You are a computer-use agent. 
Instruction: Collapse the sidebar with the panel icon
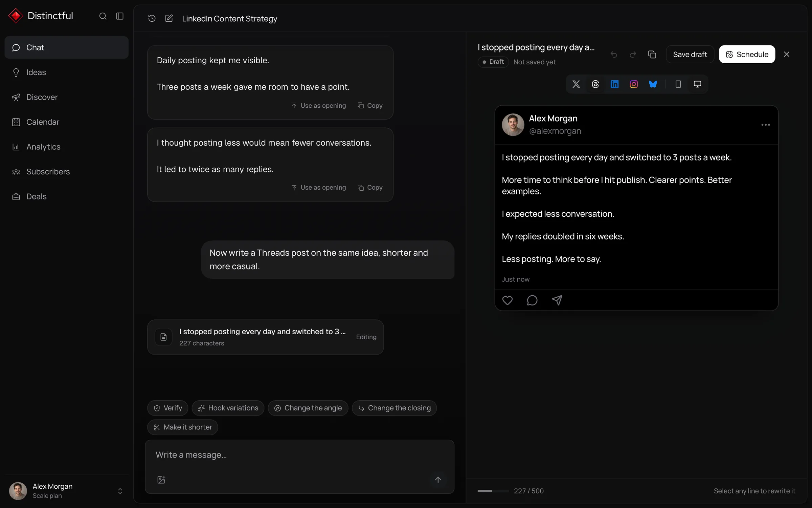point(120,16)
